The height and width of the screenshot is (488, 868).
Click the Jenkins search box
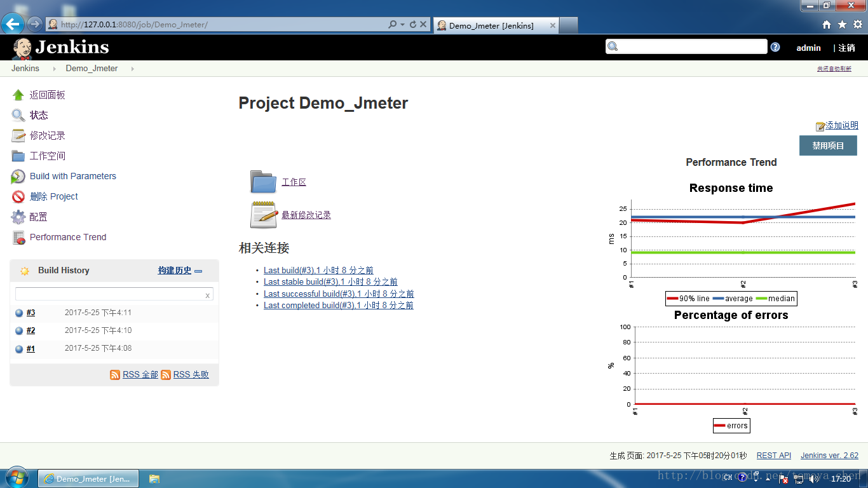(686, 46)
